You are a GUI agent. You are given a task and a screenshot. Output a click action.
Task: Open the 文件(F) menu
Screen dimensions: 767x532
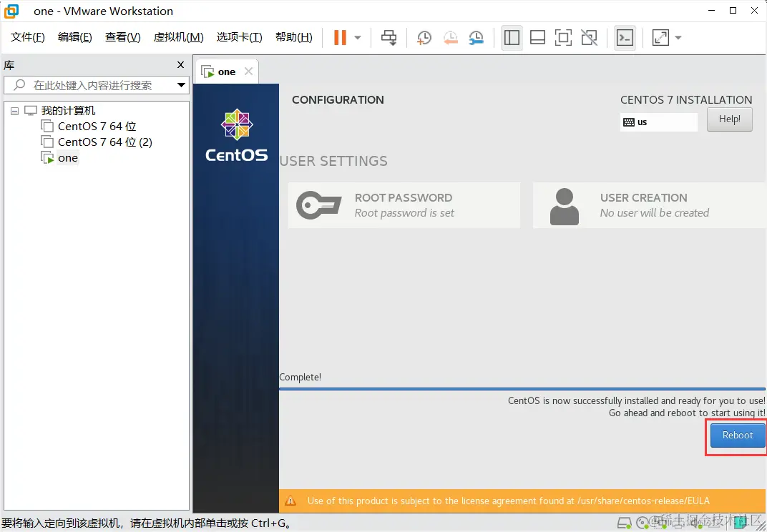pyautogui.click(x=27, y=37)
